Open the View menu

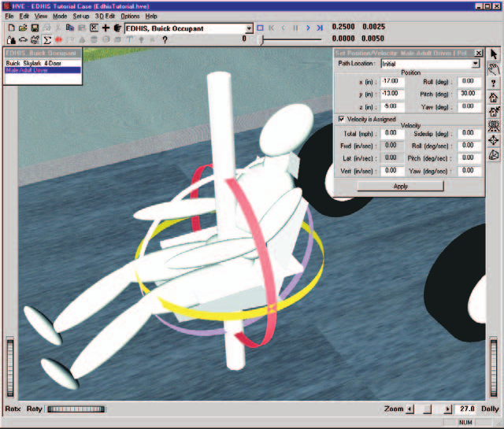pyautogui.click(x=41, y=16)
